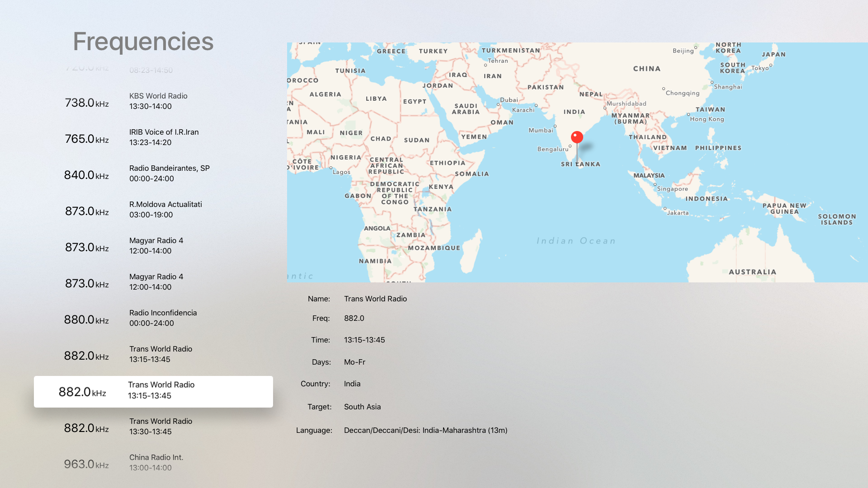Screen dimensions: 868x488
Task: Click the Name value Trans World Radio in details
Action: coord(375,299)
